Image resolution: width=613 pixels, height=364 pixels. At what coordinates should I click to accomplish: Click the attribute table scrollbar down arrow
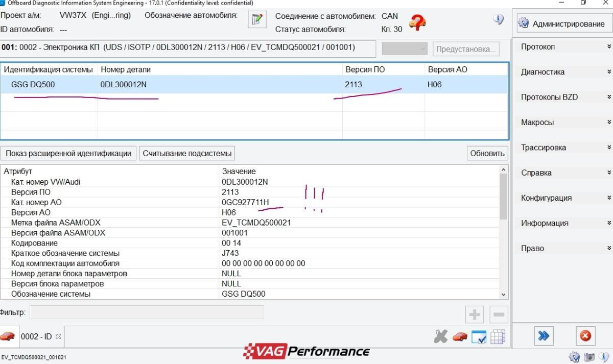pyautogui.click(x=504, y=294)
